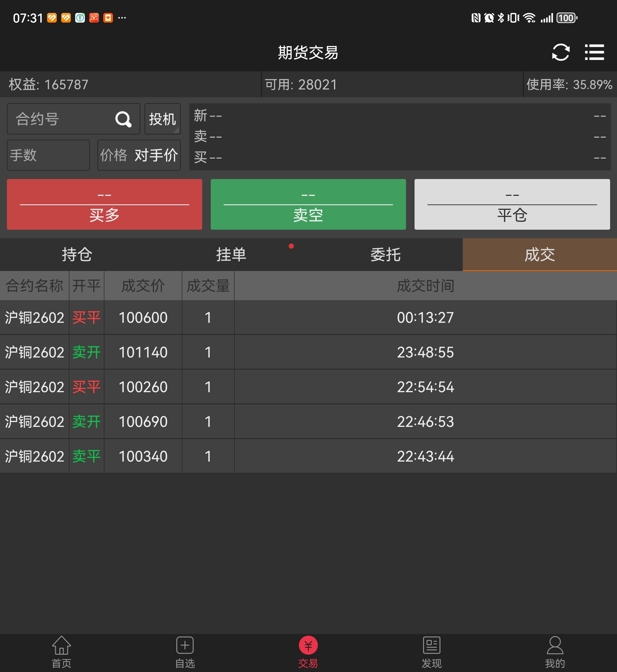This screenshot has height=672, width=617.
Task: Open the 委托 orders tab
Action: click(x=385, y=254)
